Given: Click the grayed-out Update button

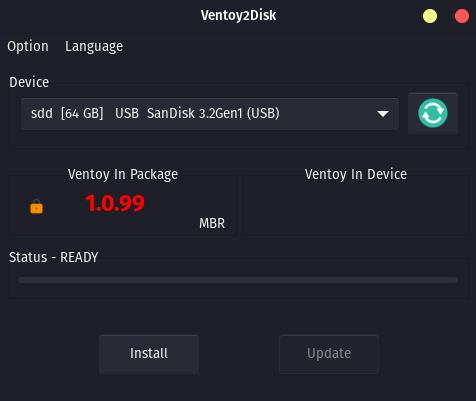Looking at the screenshot, I should click(x=329, y=354).
